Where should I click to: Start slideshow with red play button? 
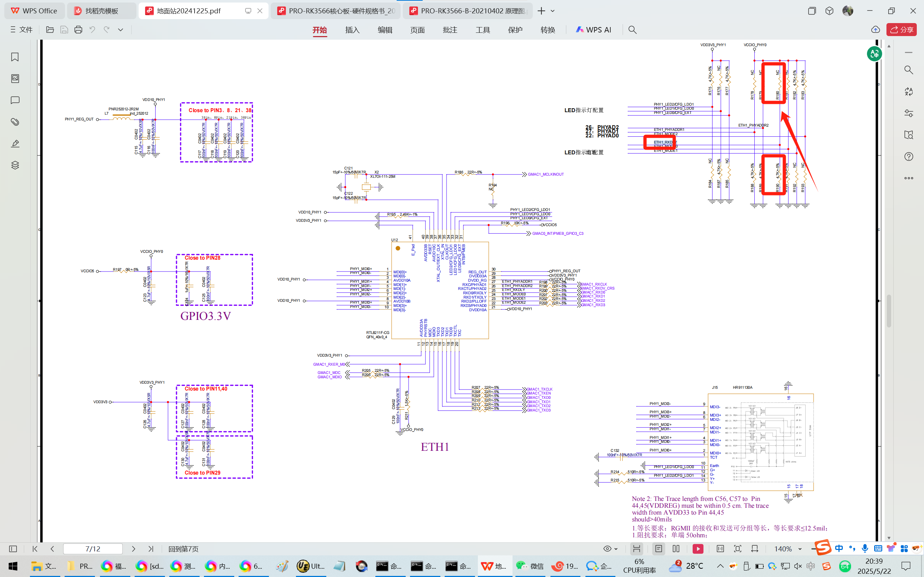pos(698,549)
